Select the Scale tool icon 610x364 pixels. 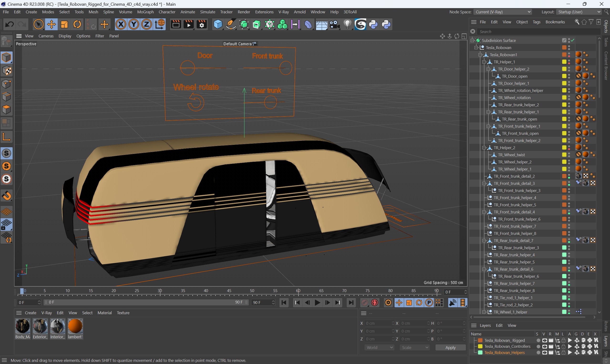pyautogui.click(x=64, y=24)
